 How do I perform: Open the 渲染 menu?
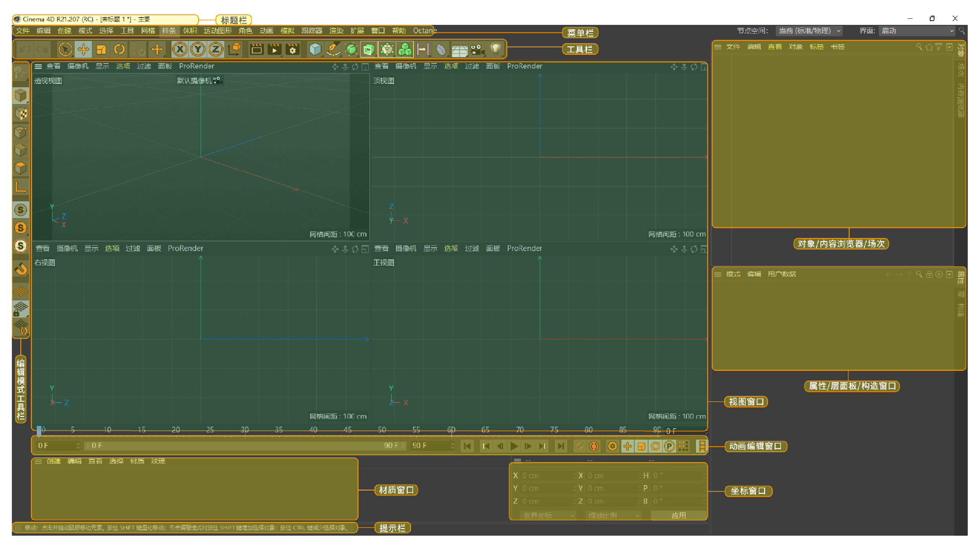[336, 31]
